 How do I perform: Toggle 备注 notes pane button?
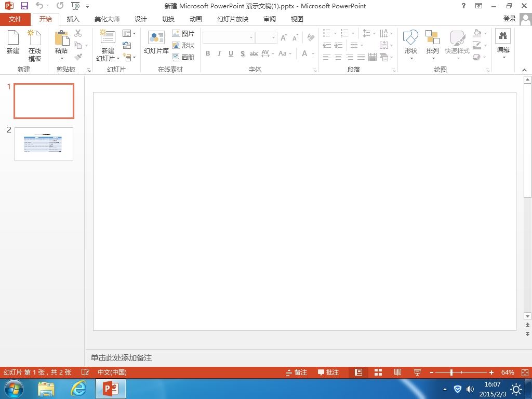click(x=297, y=372)
